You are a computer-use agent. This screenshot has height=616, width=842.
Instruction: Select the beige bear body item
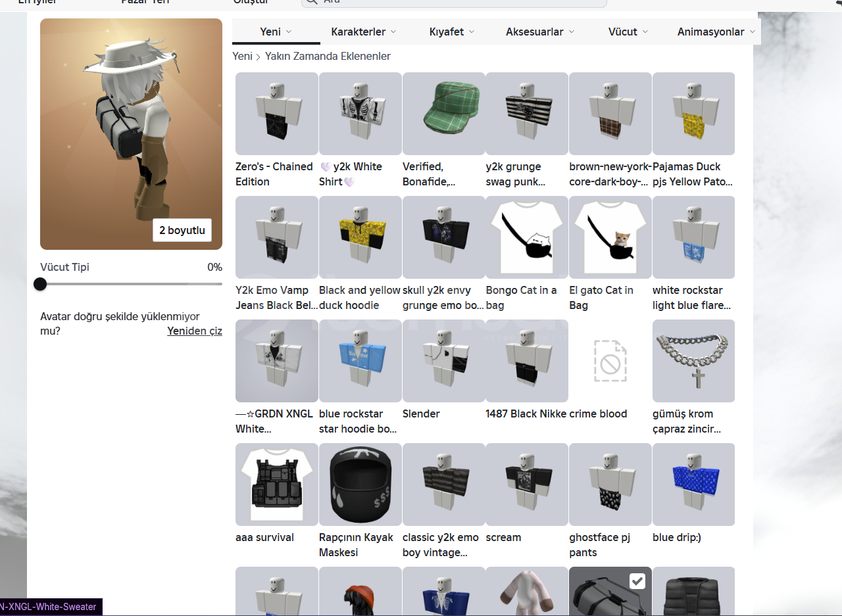527,591
